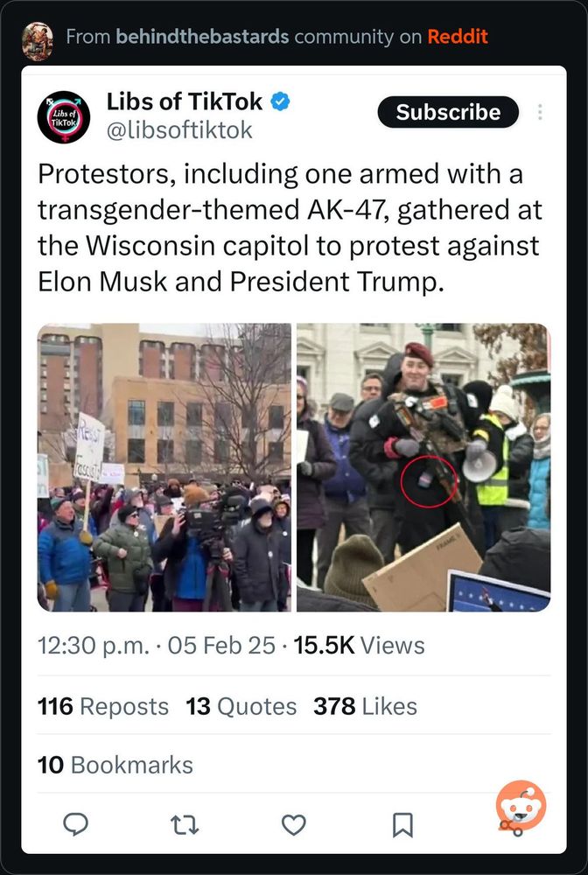Open the left protest crowd photo
Viewport: 588px width, 875px height.
[x=164, y=467]
